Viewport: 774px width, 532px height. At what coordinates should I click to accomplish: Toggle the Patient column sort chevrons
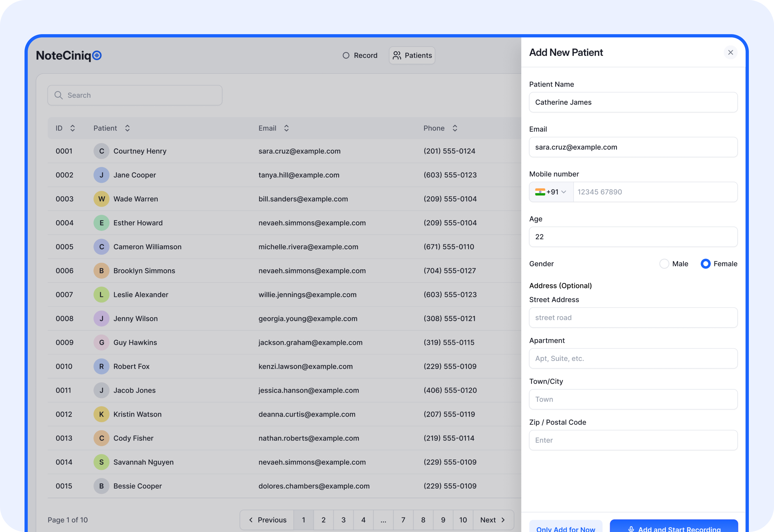127,128
